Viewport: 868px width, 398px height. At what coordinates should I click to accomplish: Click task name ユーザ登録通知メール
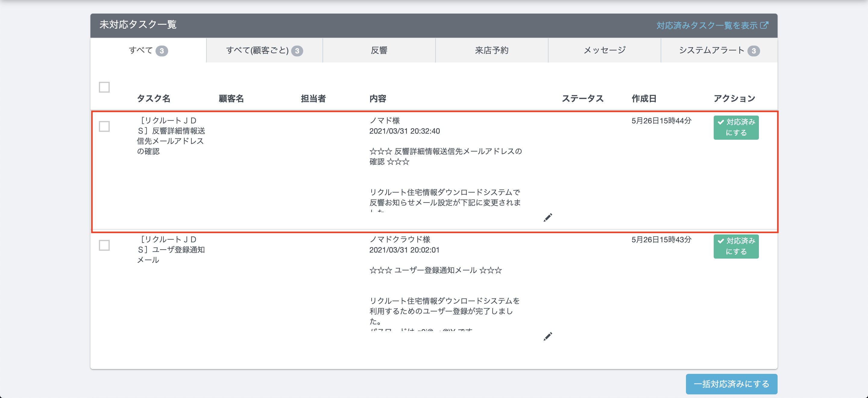pyautogui.click(x=171, y=250)
